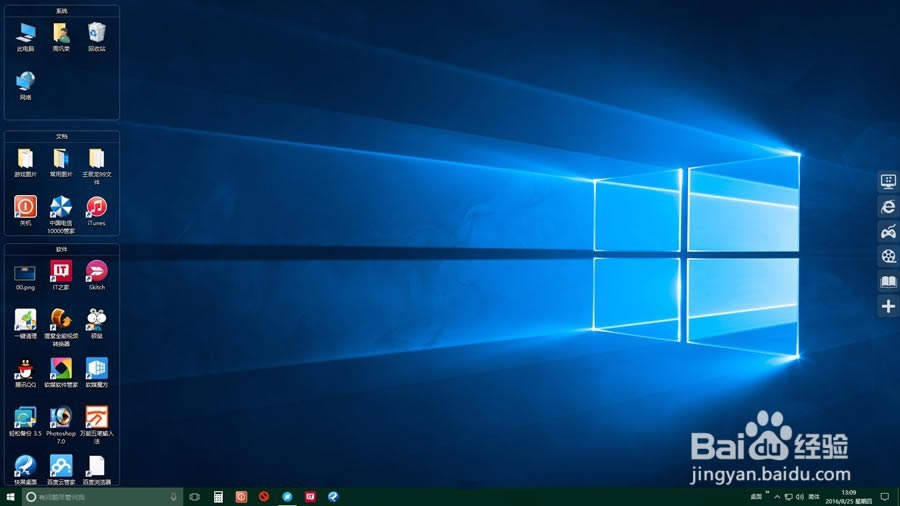Click the plus button in right sidebar
The width and height of the screenshot is (900, 506).
(888, 306)
